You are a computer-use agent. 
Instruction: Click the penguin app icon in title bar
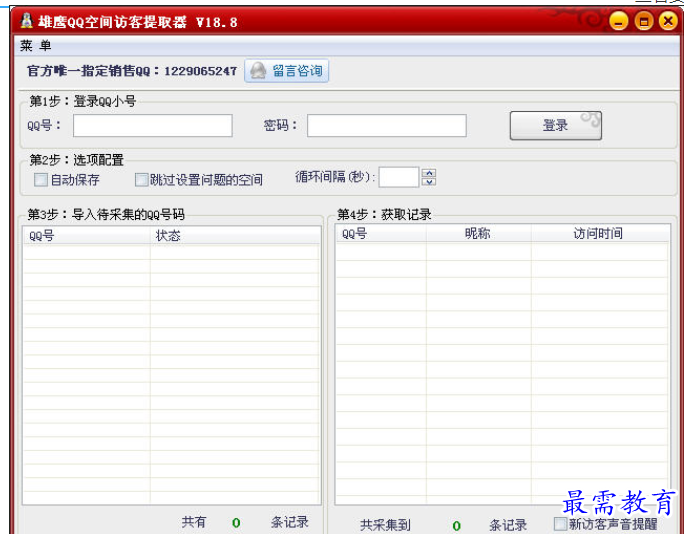[x=26, y=21]
